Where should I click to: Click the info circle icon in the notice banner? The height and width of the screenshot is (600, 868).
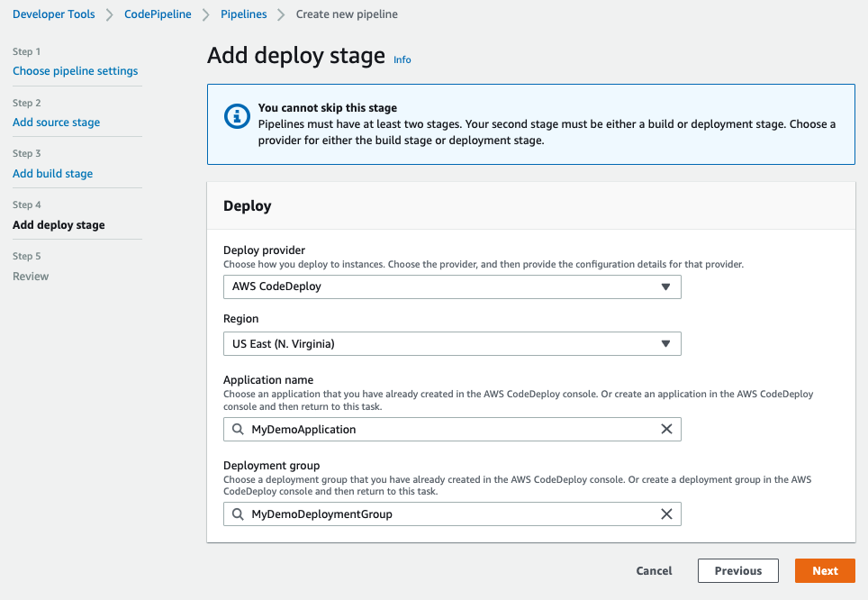[x=237, y=116]
